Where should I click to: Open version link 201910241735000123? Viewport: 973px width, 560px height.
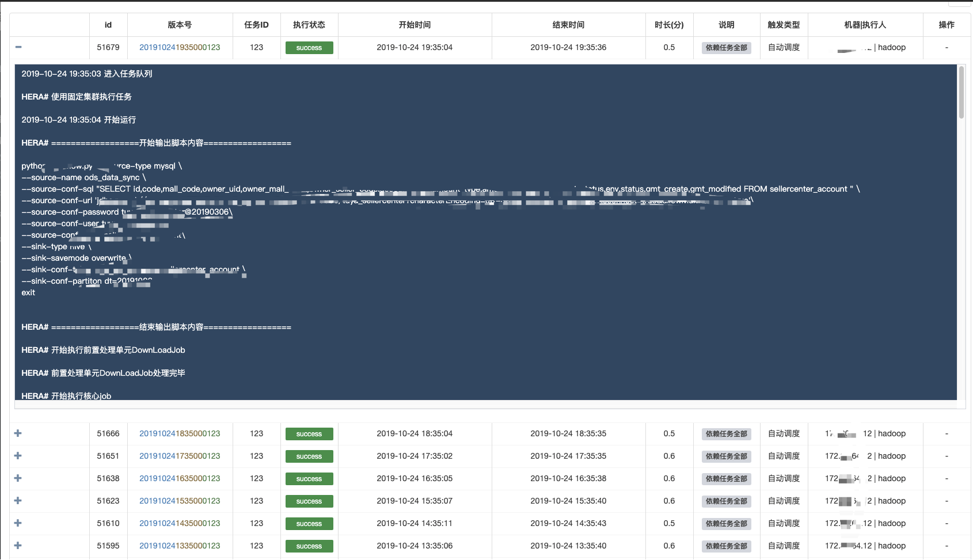pyautogui.click(x=180, y=456)
